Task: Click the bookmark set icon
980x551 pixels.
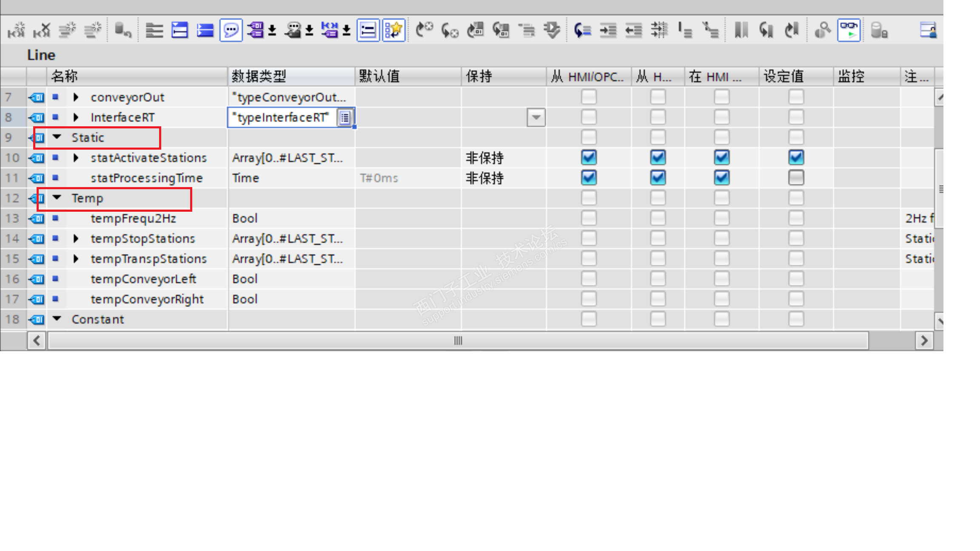Action: click(741, 30)
